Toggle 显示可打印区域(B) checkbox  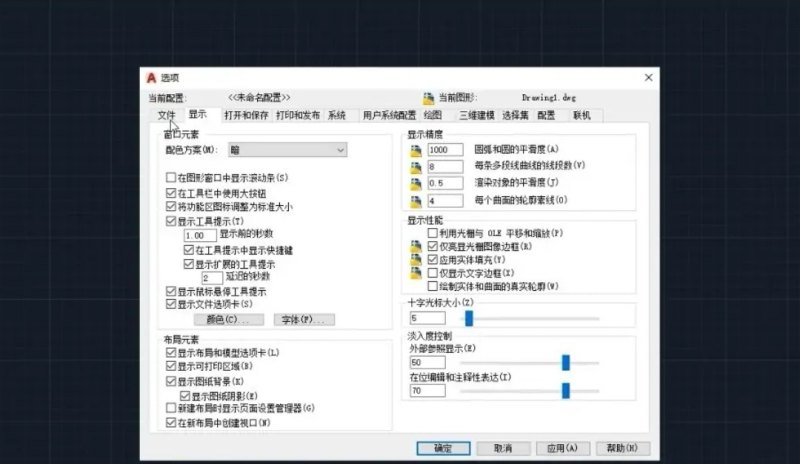[x=171, y=366]
